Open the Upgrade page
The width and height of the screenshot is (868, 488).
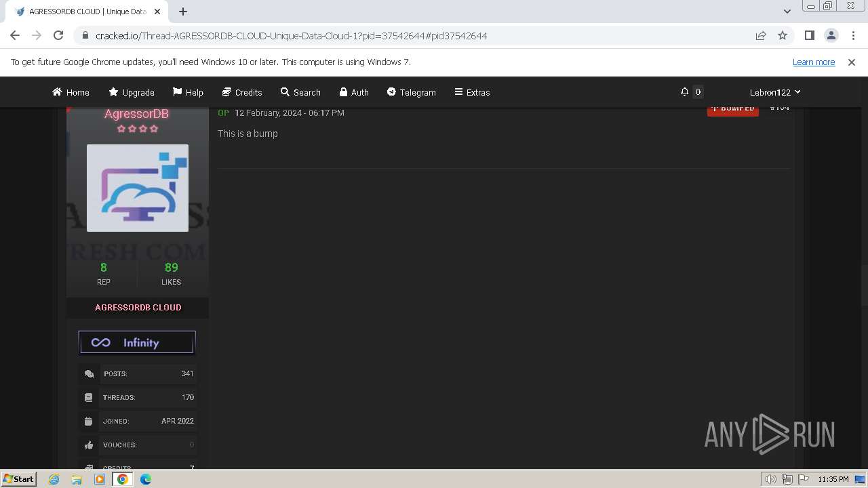[132, 92]
